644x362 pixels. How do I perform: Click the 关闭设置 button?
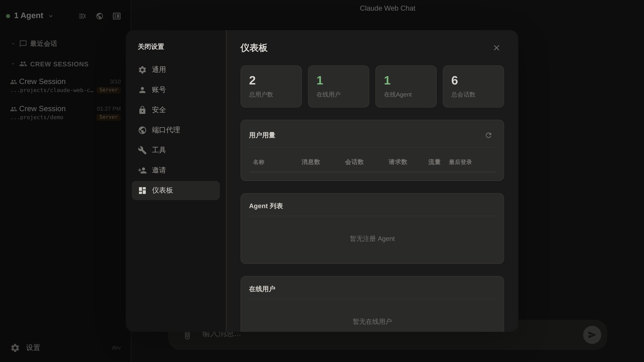click(x=151, y=47)
